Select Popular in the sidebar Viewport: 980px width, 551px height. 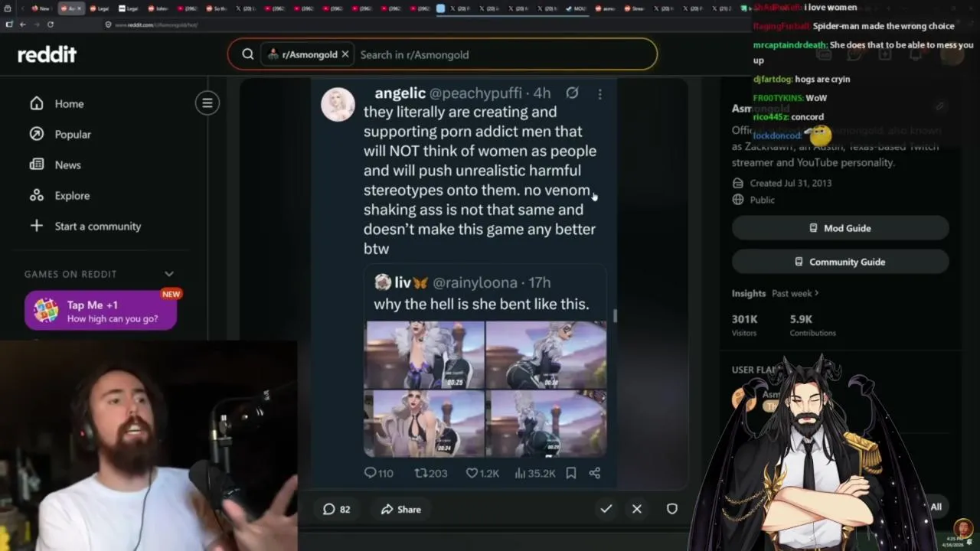pos(73,134)
